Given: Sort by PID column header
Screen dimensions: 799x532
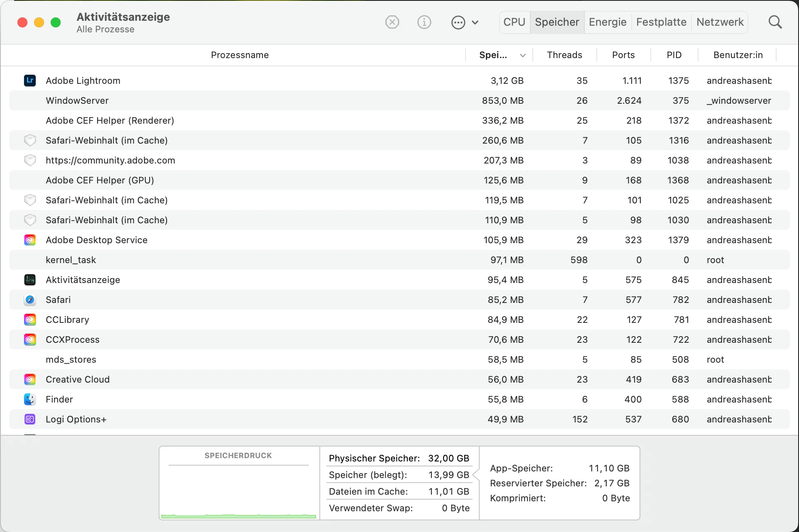Looking at the screenshot, I should tap(674, 55).
